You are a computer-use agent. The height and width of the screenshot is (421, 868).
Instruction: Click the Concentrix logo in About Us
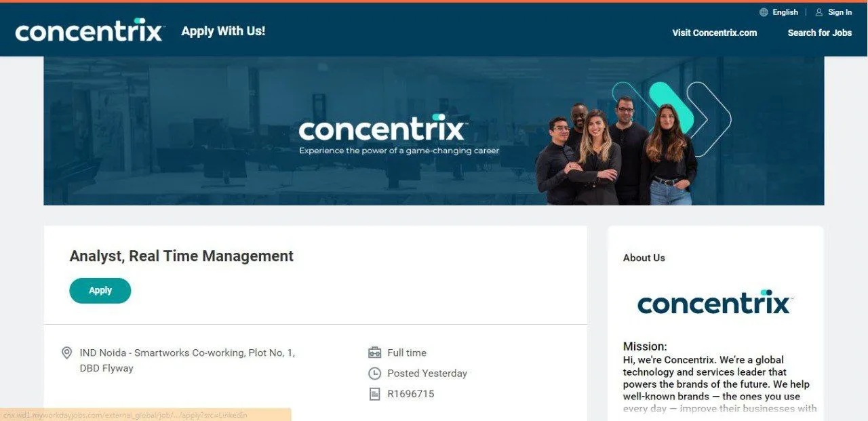[x=714, y=302]
